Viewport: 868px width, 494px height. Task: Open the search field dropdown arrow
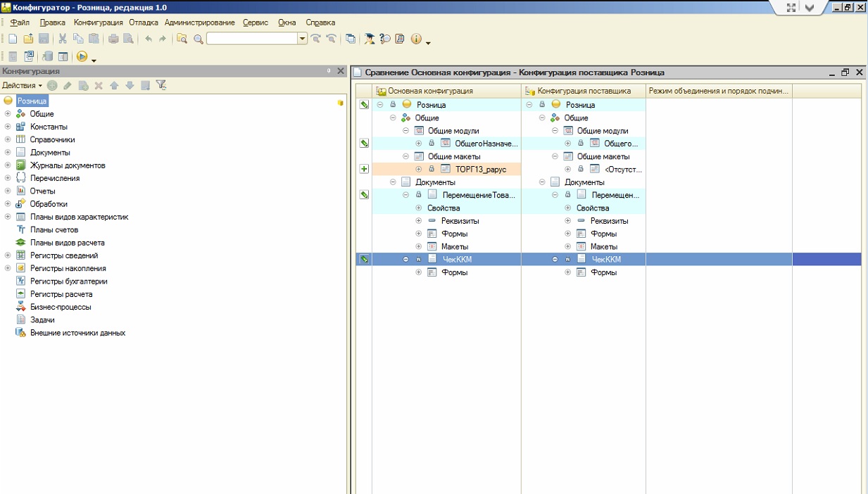coord(302,39)
